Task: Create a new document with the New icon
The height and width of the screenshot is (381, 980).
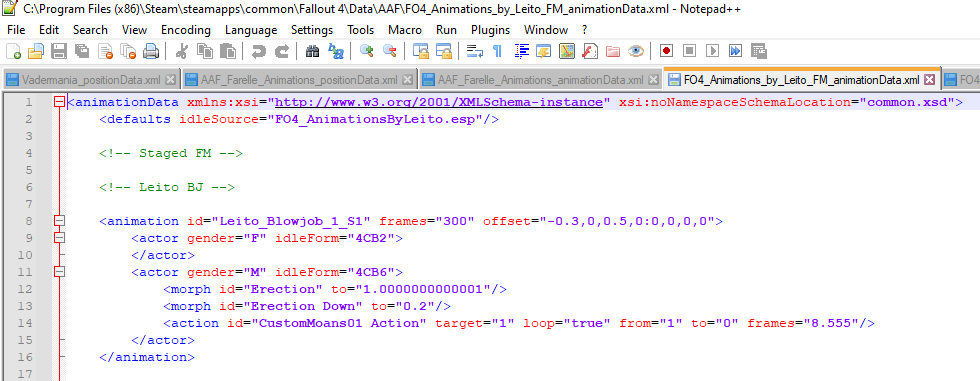Action: coord(13,51)
